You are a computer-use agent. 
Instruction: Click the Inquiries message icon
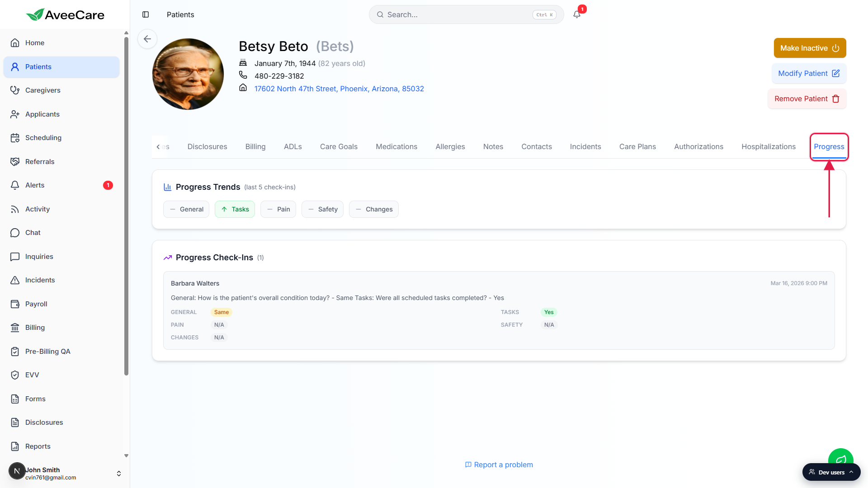(x=15, y=257)
